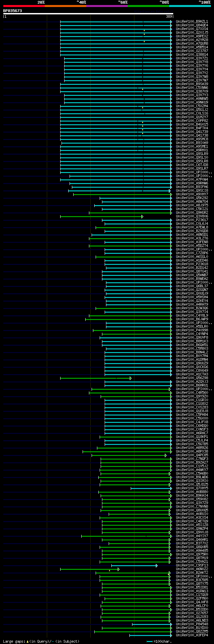Open hit label UniRef100_A5DZT4

[192, 246]
